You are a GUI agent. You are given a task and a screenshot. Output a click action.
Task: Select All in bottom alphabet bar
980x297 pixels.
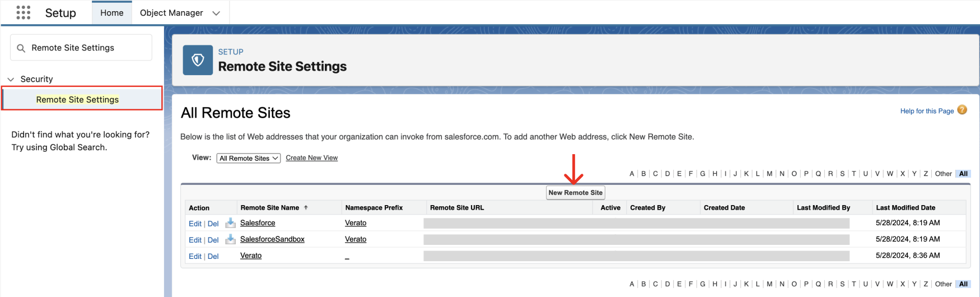click(x=963, y=284)
